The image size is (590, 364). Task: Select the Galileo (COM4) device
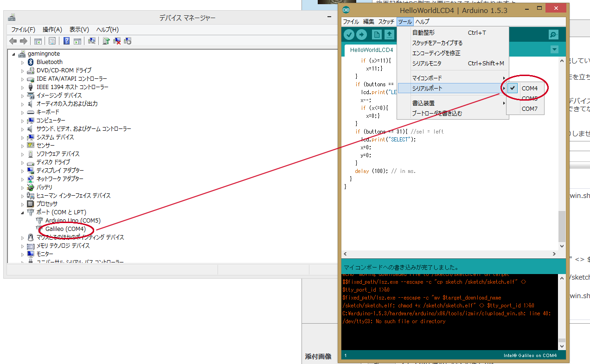[x=65, y=229]
